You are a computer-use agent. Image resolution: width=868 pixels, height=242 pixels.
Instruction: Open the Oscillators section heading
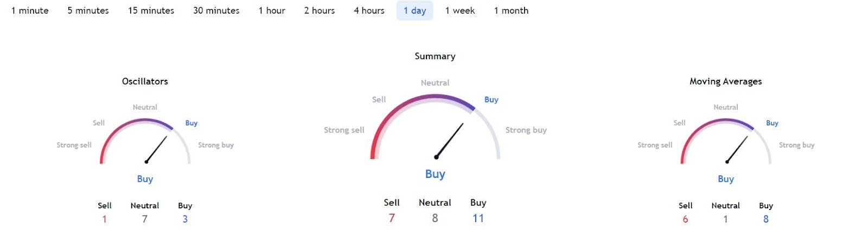click(x=145, y=81)
